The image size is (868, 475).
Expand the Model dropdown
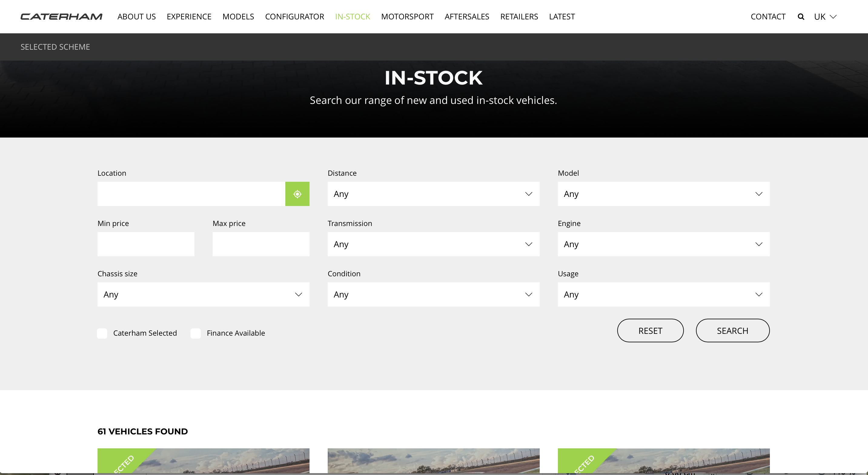[664, 194]
